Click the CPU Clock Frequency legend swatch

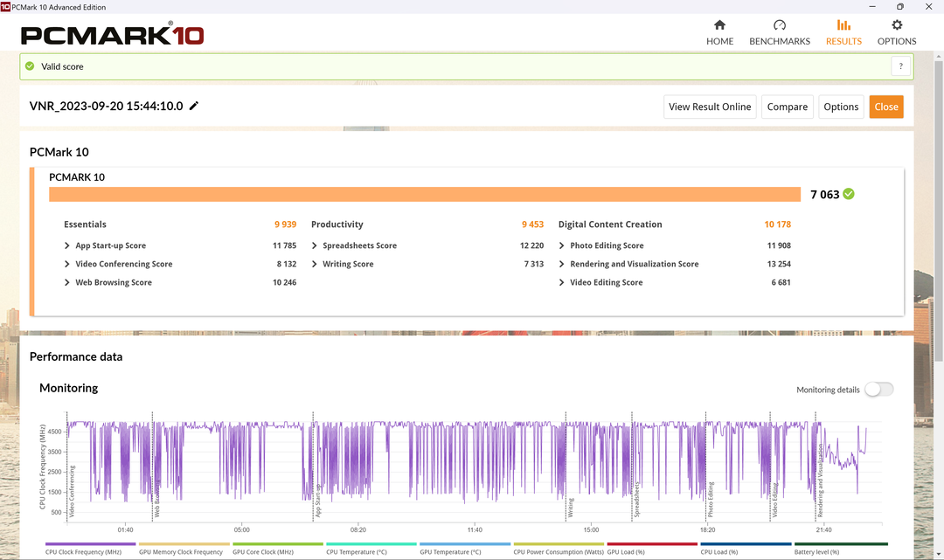click(x=90, y=544)
